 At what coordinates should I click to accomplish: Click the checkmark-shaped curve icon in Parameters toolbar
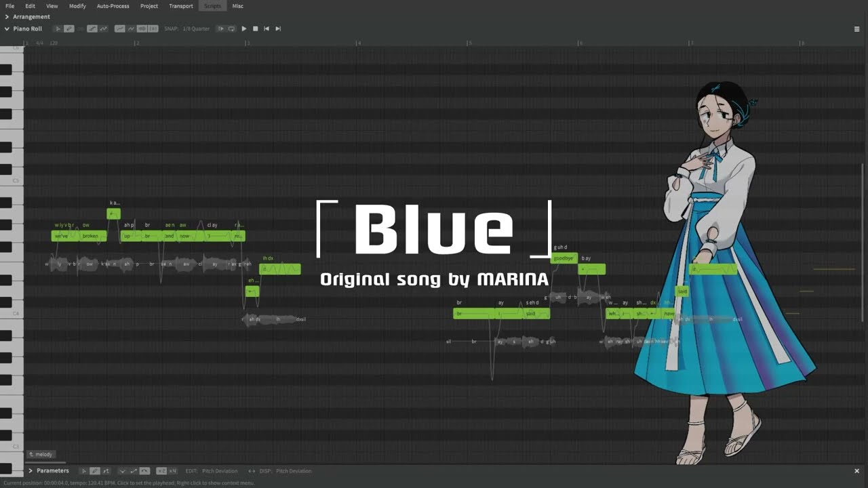click(x=123, y=470)
